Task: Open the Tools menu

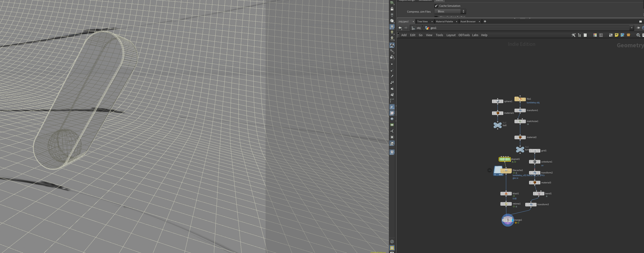Action: point(440,35)
